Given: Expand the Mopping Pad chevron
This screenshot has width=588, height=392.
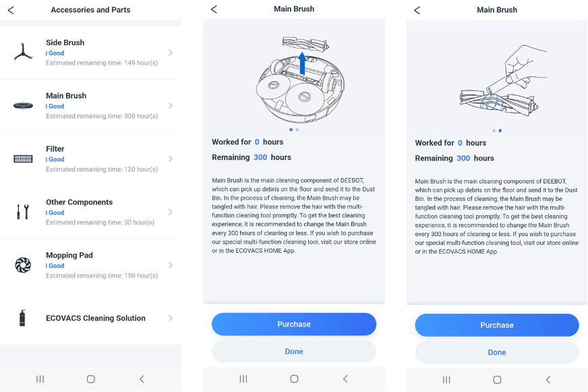Looking at the screenshot, I should (x=170, y=265).
